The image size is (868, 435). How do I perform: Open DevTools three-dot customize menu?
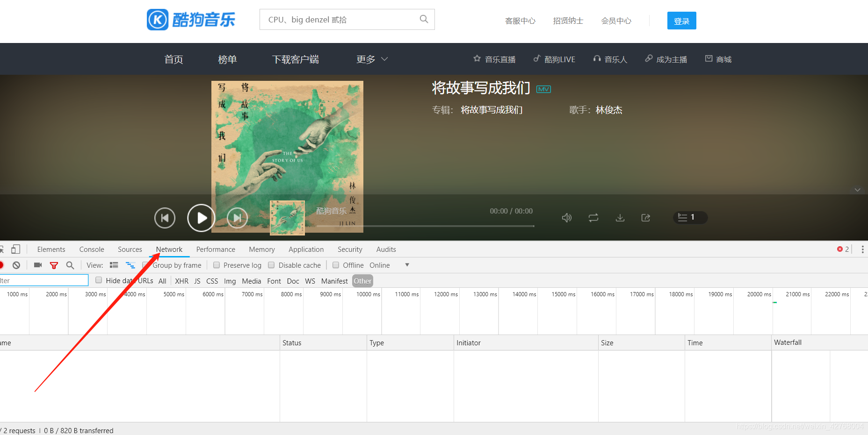pyautogui.click(x=862, y=249)
